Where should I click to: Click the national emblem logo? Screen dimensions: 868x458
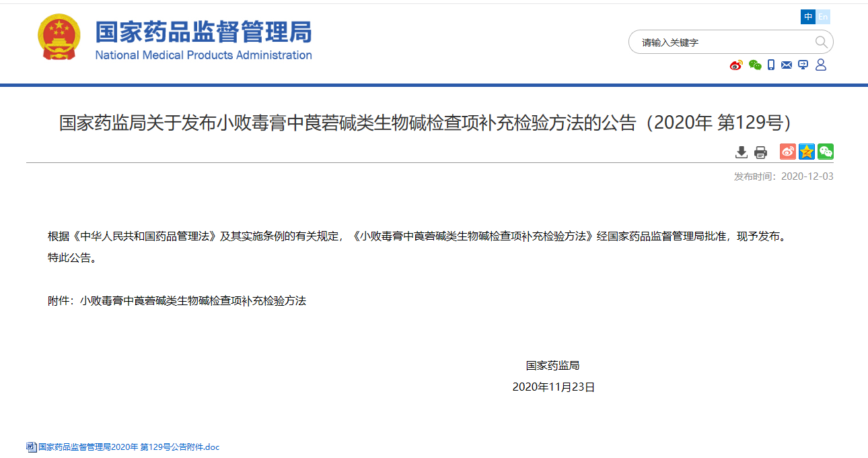click(x=59, y=38)
